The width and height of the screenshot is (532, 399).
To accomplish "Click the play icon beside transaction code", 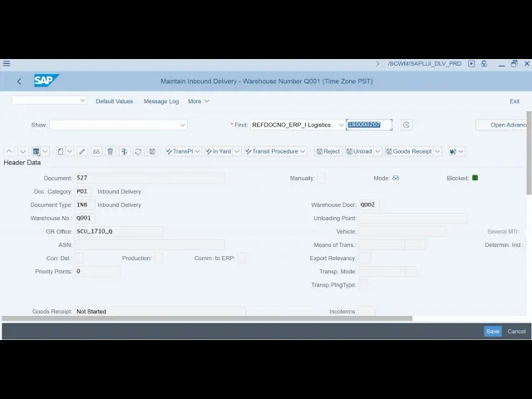I will (471, 63).
